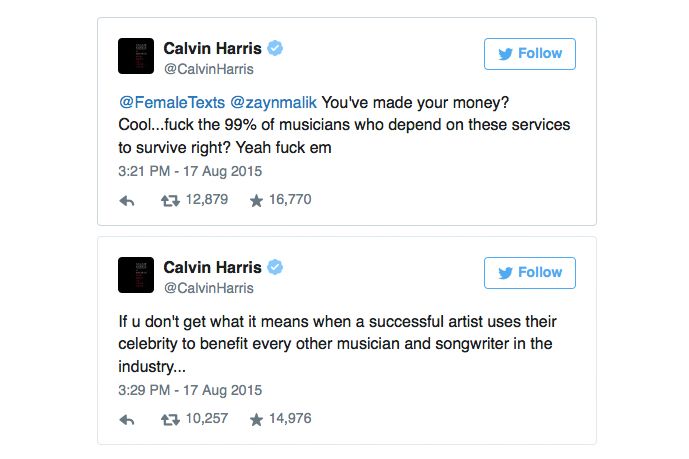Click the verified badge in second tweet

click(275, 267)
